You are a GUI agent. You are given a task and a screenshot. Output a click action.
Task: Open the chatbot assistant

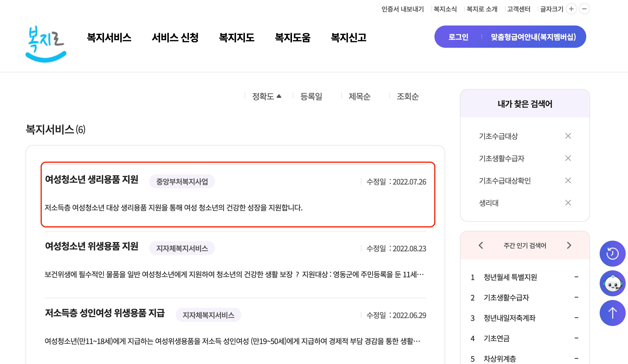(x=612, y=283)
